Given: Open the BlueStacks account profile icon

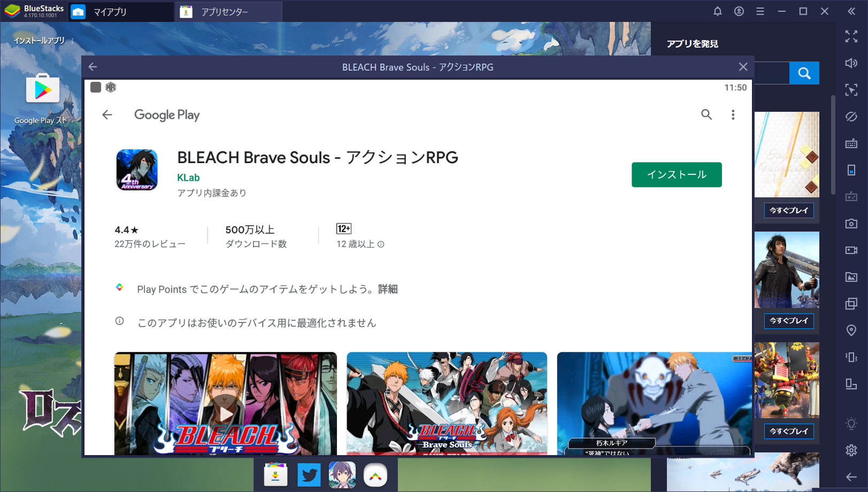Looking at the screenshot, I should tap(739, 11).
